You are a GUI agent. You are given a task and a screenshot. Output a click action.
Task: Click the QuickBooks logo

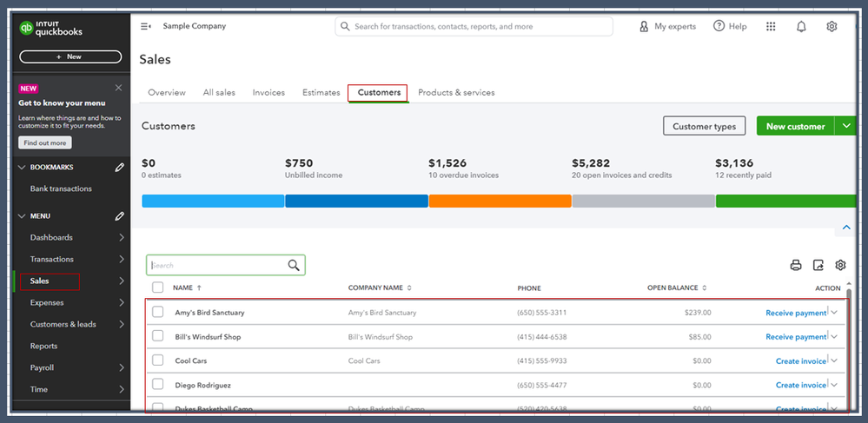(50, 28)
